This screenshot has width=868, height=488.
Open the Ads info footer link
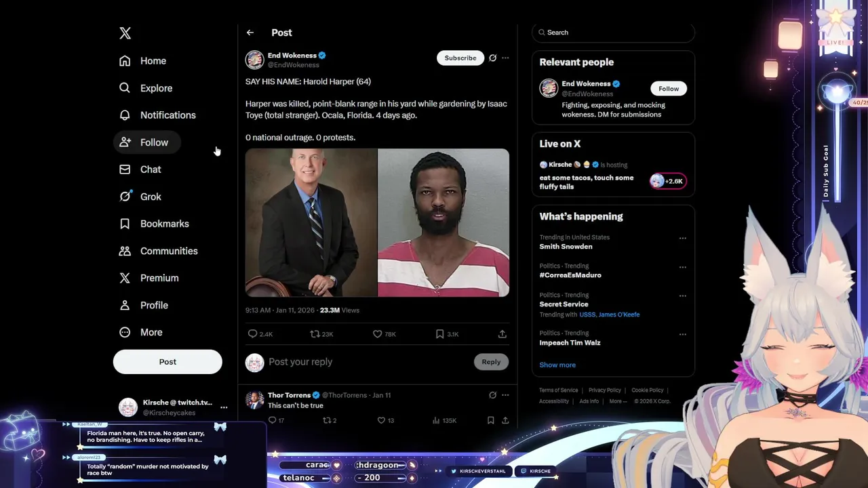click(x=589, y=401)
